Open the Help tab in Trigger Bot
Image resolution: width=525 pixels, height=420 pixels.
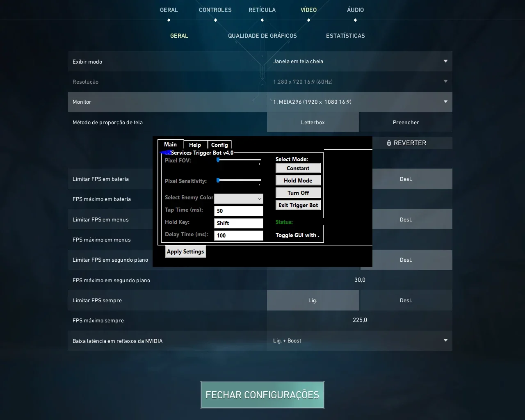(x=195, y=145)
